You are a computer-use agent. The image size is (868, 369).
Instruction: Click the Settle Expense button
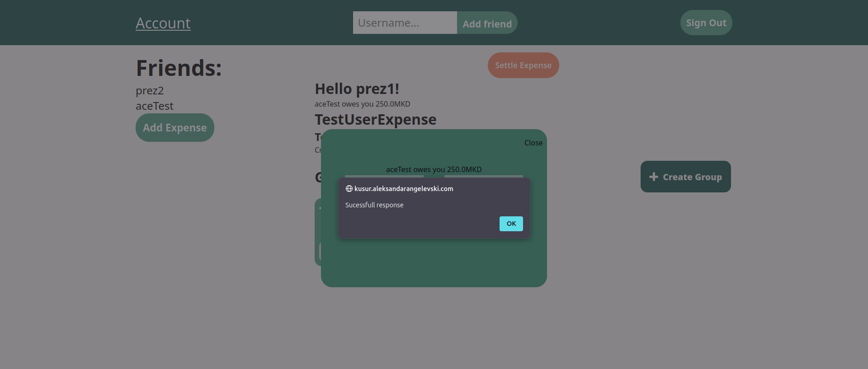click(523, 65)
